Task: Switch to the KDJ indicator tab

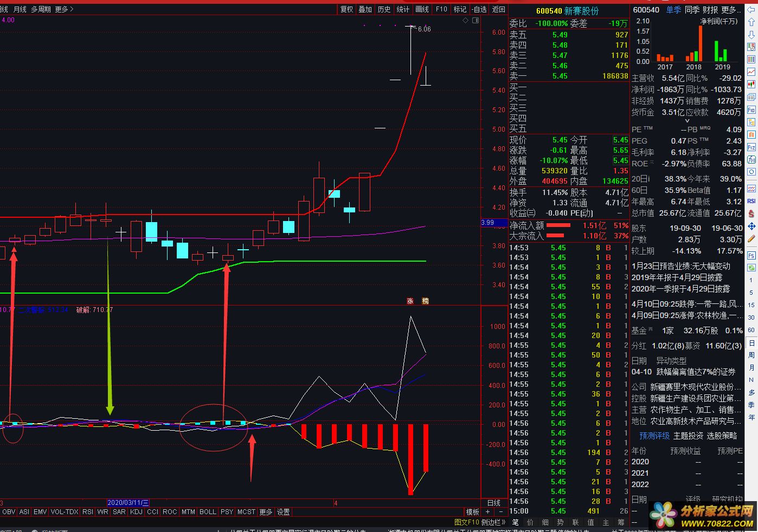Action: (136, 512)
